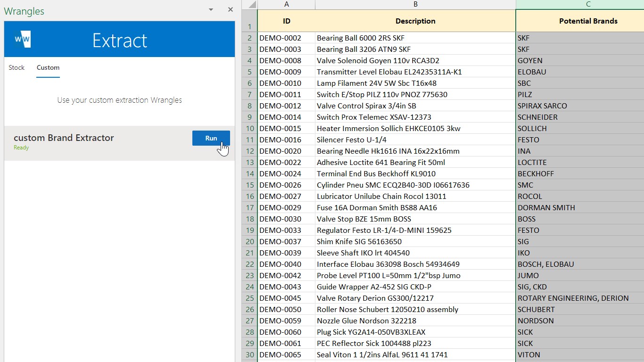Click the DORMAN SMITH brand cell
644x362 pixels.
(580, 207)
